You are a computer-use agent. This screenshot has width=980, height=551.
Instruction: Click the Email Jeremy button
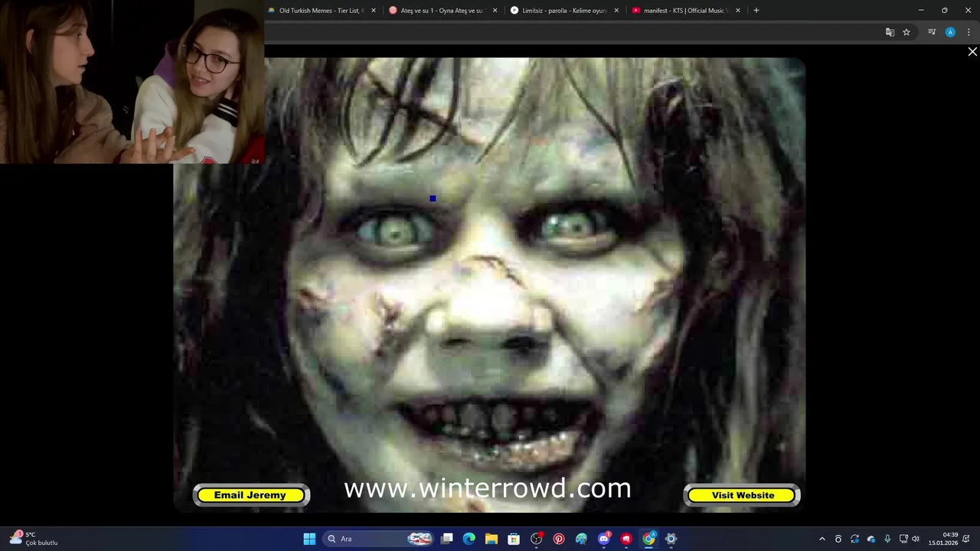point(251,495)
